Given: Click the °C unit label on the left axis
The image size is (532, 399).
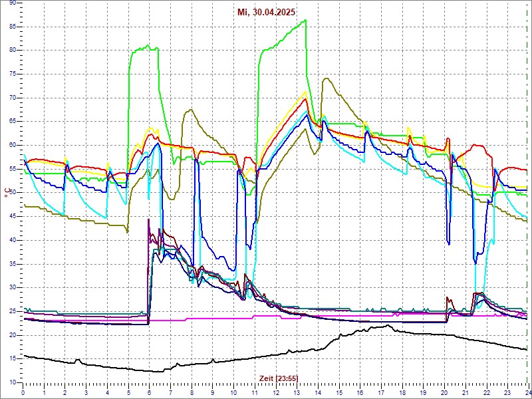Looking at the screenshot, I should 7,193.
